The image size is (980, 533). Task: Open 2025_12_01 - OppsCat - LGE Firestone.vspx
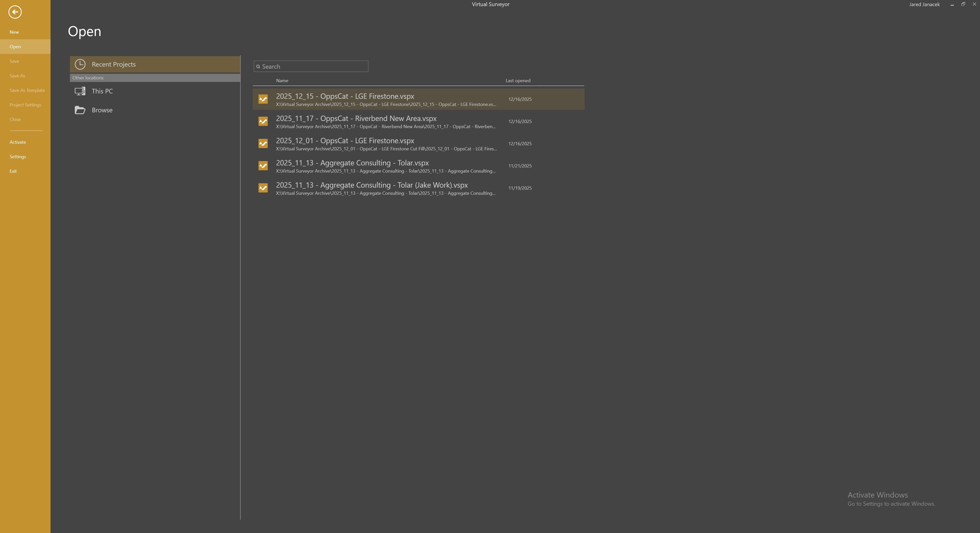(x=419, y=143)
